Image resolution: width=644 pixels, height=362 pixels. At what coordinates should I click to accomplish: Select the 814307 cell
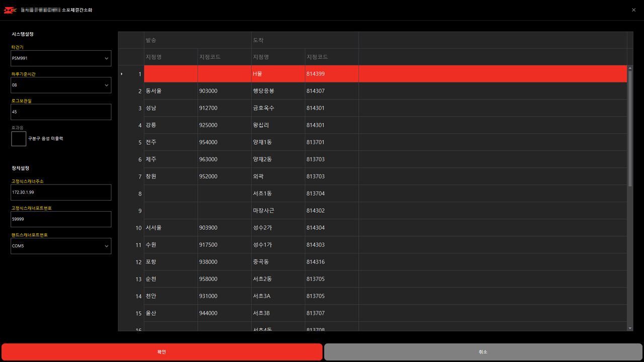pyautogui.click(x=332, y=91)
